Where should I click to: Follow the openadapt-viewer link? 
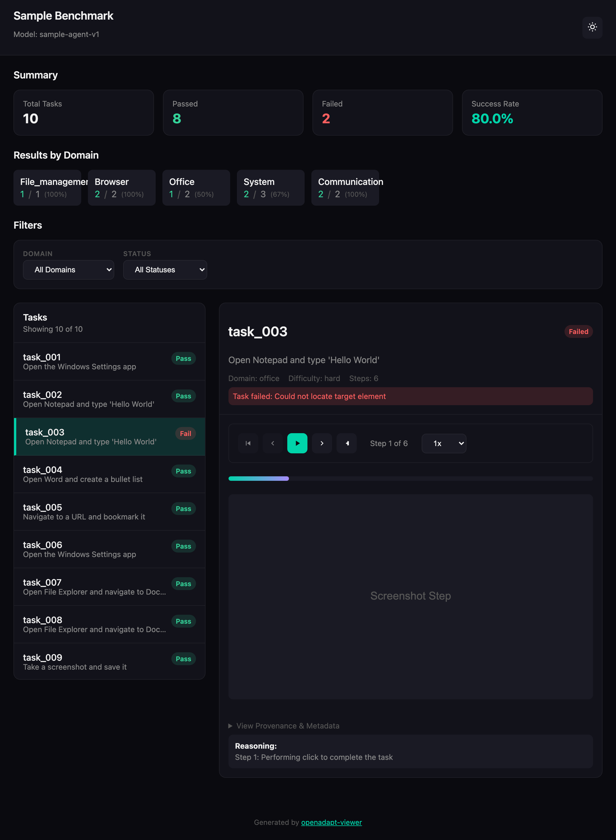pos(332,822)
